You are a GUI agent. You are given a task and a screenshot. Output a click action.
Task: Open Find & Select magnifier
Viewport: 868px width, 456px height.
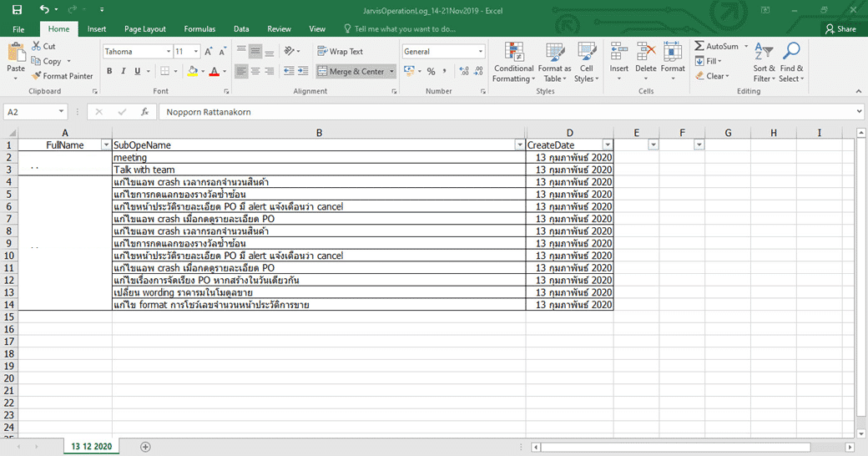pos(791,63)
